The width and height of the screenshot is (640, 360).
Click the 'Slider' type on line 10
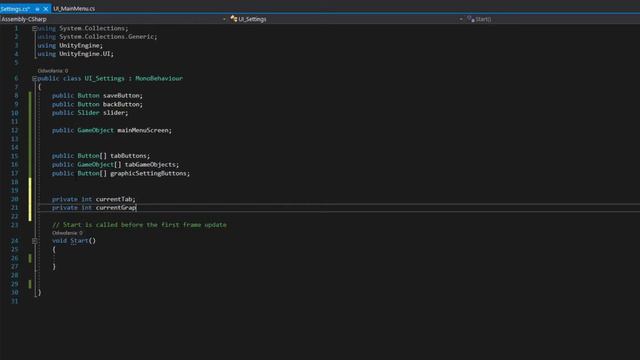88,113
